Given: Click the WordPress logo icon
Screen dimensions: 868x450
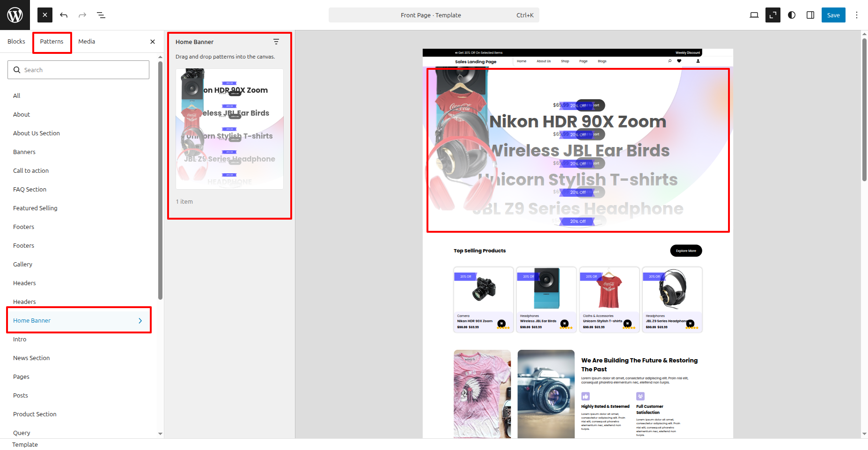Looking at the screenshot, I should 15,15.
